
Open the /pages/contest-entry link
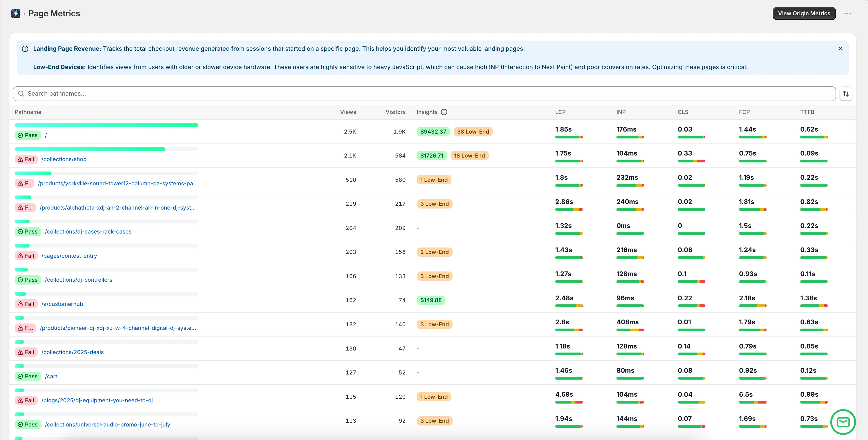69,256
